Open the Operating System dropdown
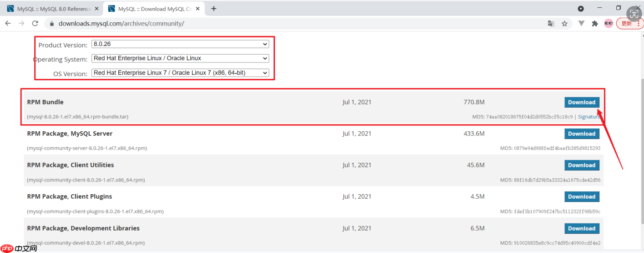644x253 pixels. click(180, 58)
